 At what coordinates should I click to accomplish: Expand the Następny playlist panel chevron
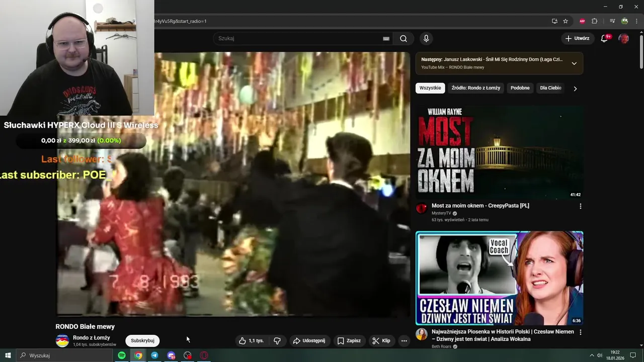(x=574, y=63)
